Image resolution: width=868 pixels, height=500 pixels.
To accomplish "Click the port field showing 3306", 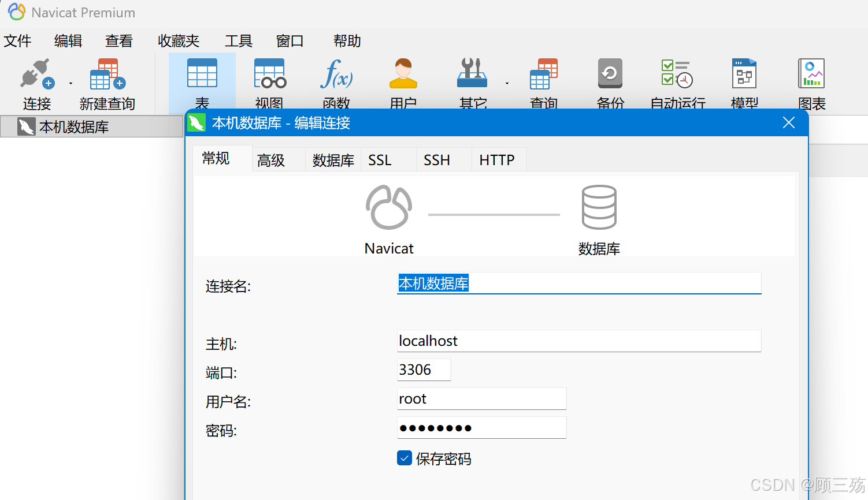I will (x=424, y=370).
